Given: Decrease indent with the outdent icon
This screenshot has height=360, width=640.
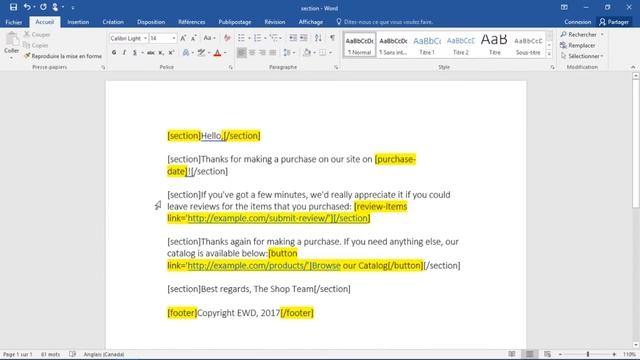Looking at the screenshot, I should click(293, 38).
